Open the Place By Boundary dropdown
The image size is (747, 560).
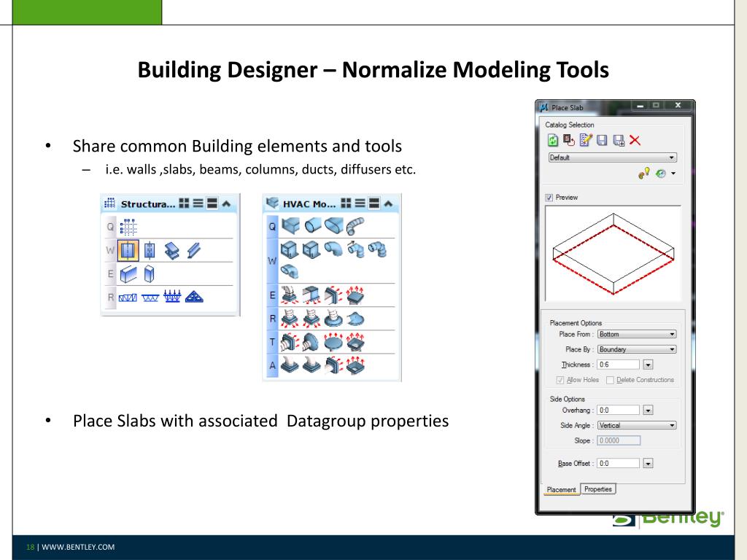637,349
